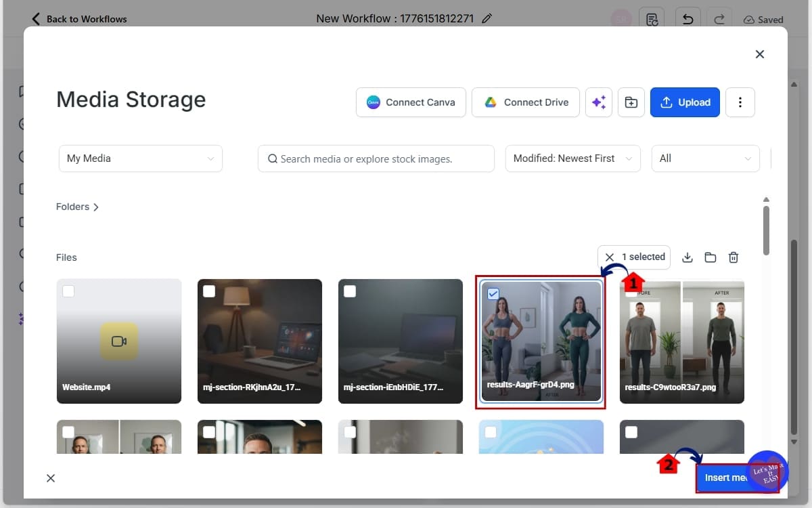
Task: Click Back to Workflows
Action: point(80,18)
